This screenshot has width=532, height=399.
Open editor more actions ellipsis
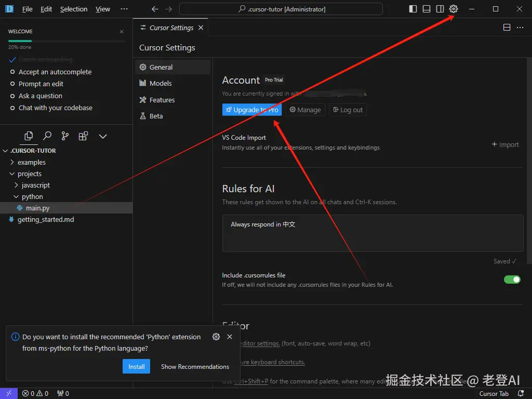pyautogui.click(x=520, y=28)
